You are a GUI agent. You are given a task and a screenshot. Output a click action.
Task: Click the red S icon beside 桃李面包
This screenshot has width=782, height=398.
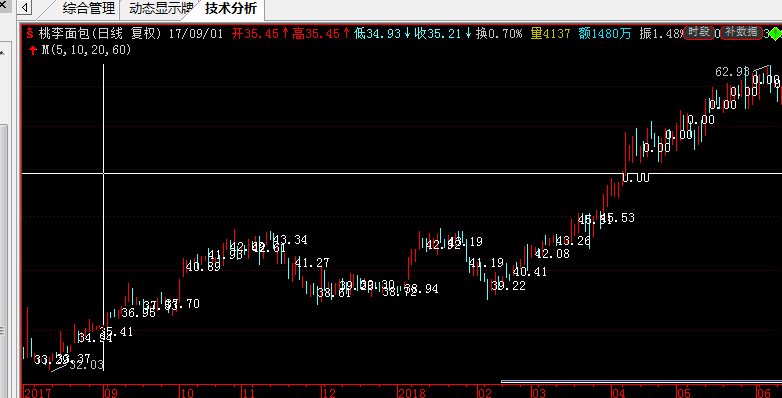(30, 33)
